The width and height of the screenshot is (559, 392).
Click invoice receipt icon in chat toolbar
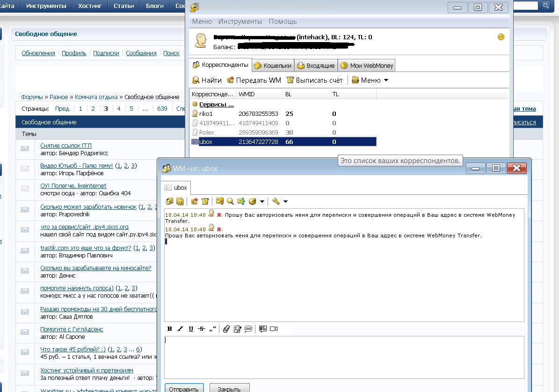(x=205, y=201)
